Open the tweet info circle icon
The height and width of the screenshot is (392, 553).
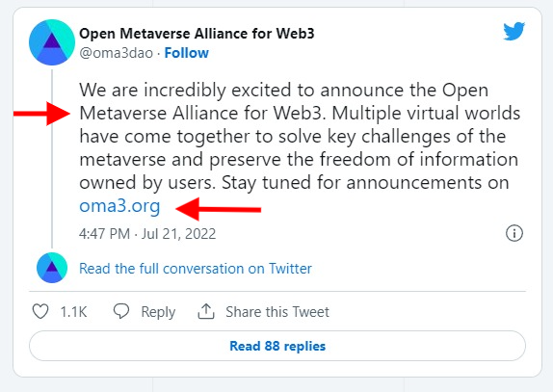click(514, 233)
